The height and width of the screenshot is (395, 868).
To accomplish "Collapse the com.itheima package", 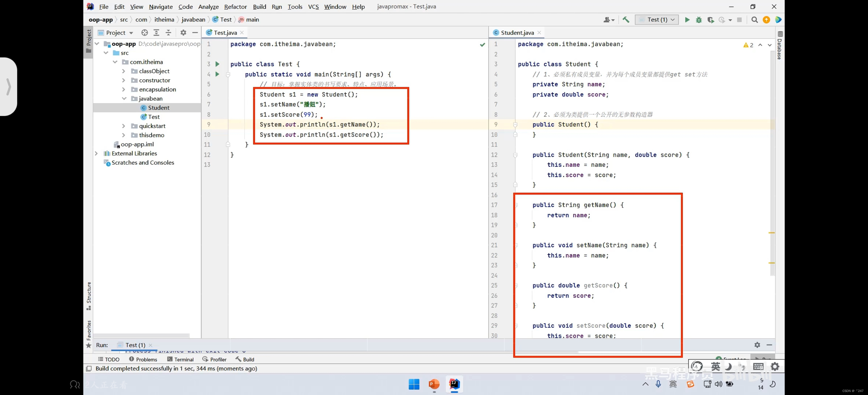I will (x=115, y=62).
